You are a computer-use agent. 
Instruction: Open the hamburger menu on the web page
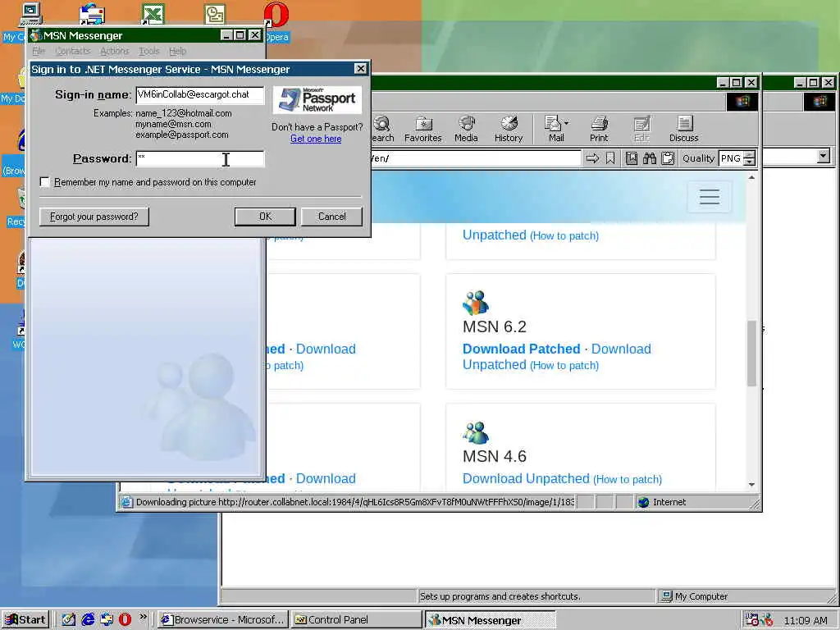tap(710, 197)
